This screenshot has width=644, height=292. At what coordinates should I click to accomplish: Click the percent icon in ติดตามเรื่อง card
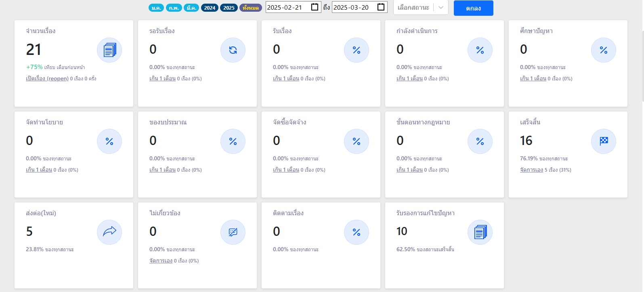coord(357,232)
